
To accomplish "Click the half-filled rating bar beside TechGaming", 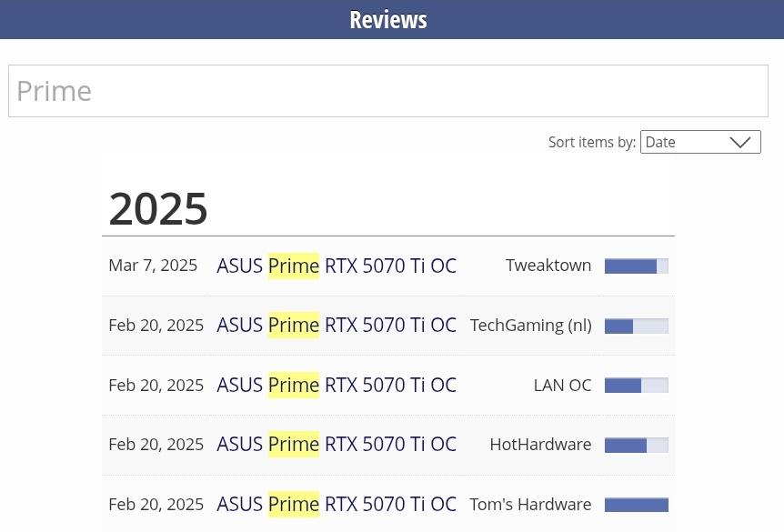I will (x=637, y=325).
